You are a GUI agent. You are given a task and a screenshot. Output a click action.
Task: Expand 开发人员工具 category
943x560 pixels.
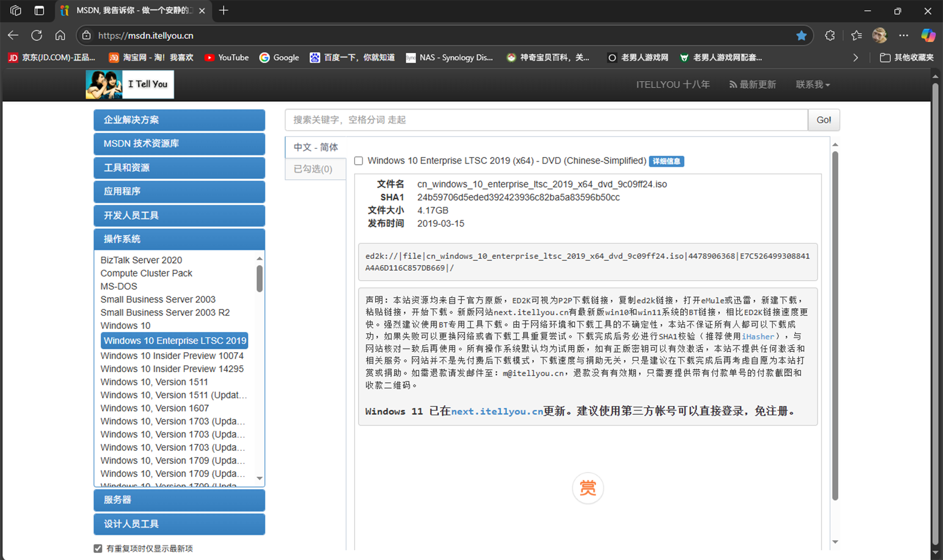[179, 216]
